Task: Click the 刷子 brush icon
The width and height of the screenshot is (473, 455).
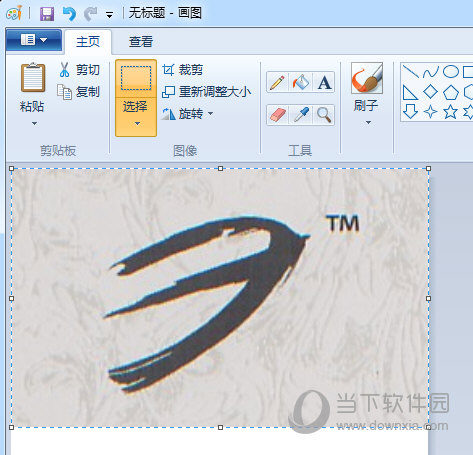Action: (367, 78)
